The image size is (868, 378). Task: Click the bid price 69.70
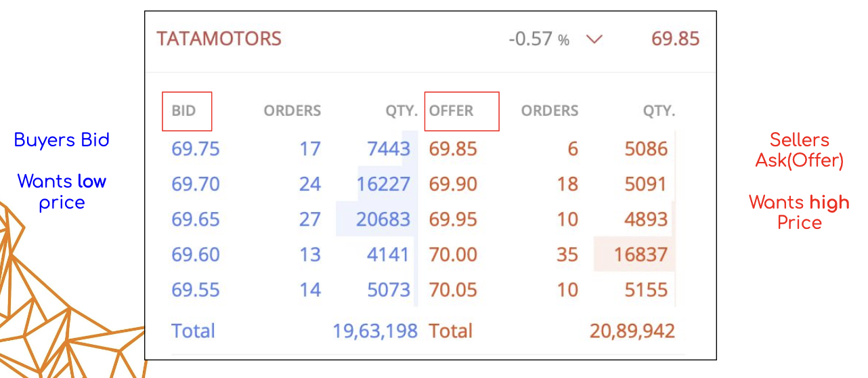tap(196, 184)
